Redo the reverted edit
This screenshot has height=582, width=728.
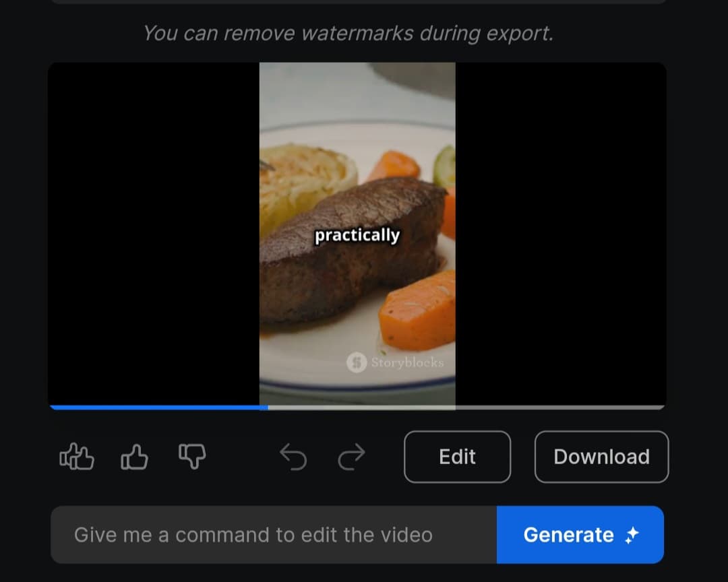(x=351, y=457)
